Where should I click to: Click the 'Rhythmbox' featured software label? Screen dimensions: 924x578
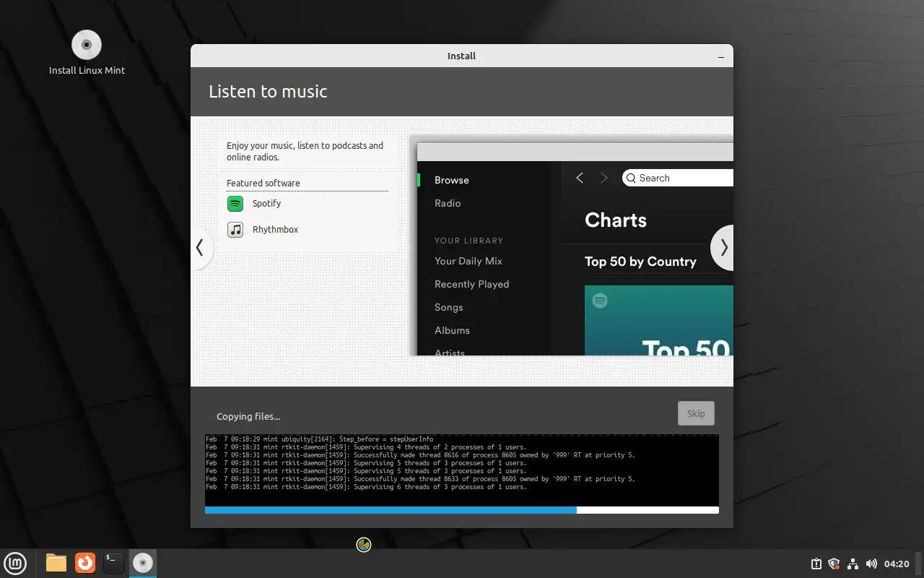(275, 230)
